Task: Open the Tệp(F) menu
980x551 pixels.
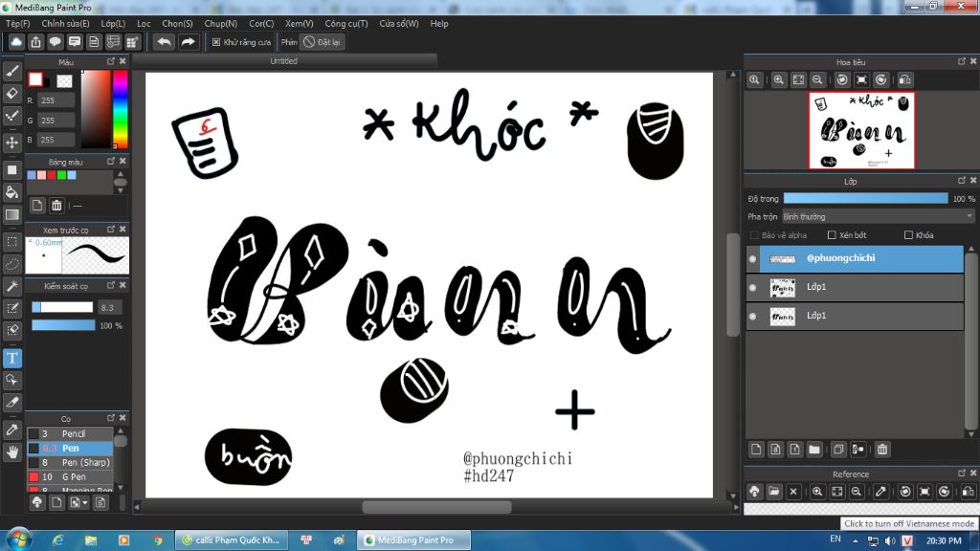Action: [x=18, y=24]
